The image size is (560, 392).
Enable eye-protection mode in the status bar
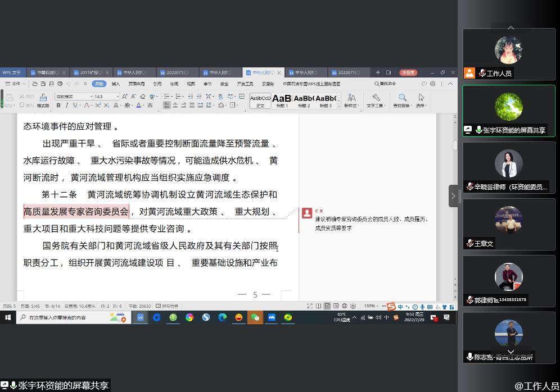(x=353, y=306)
